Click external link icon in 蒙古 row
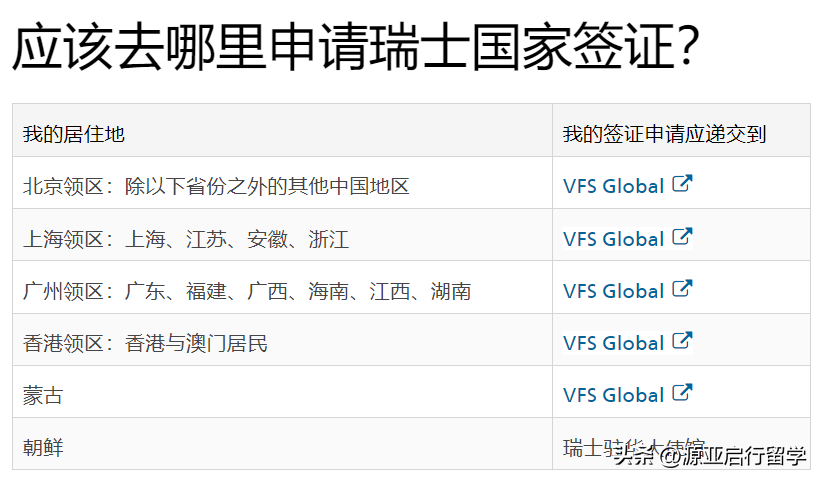The image size is (820, 480). tap(682, 393)
